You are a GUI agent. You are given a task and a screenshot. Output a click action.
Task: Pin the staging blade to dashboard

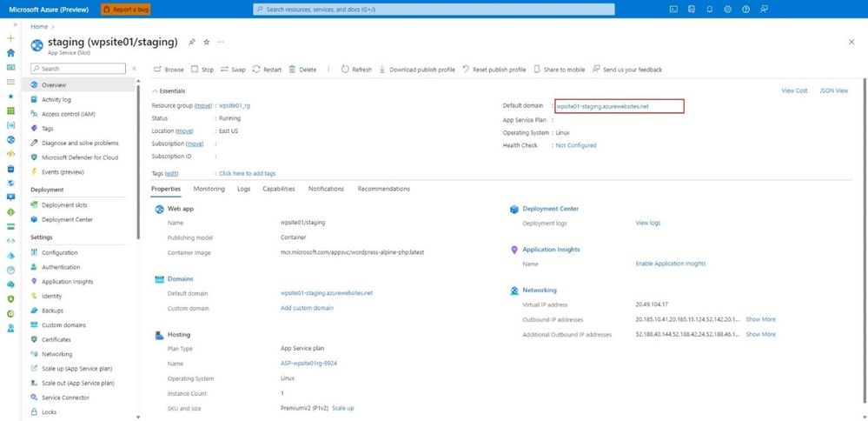coord(191,42)
